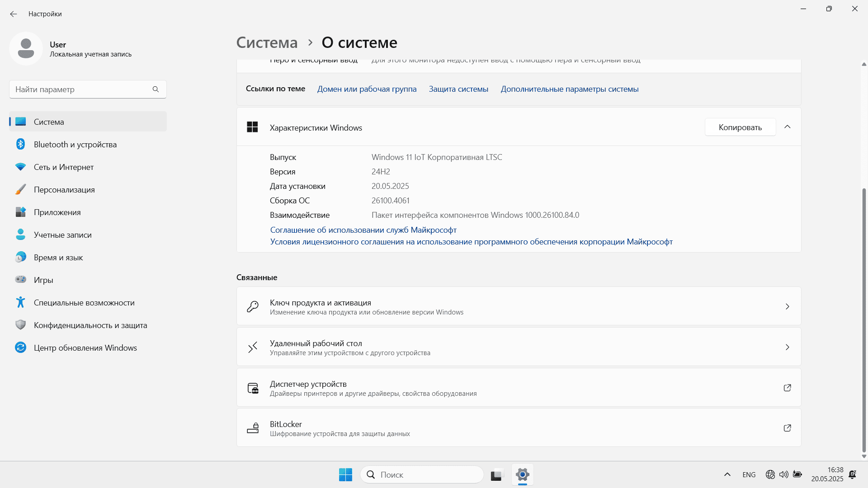Image resolution: width=868 pixels, height=488 pixels.
Task: Open the Приложения settings page
Action: coord(88,212)
